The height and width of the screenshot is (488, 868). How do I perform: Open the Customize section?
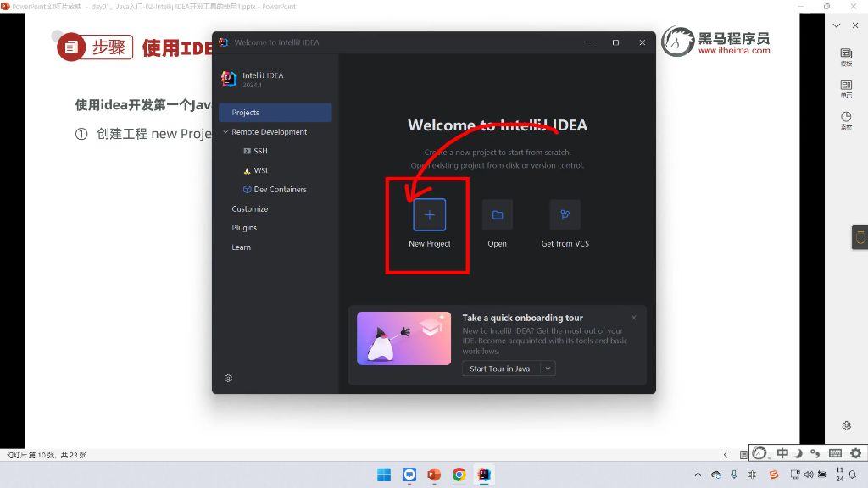tap(250, 208)
